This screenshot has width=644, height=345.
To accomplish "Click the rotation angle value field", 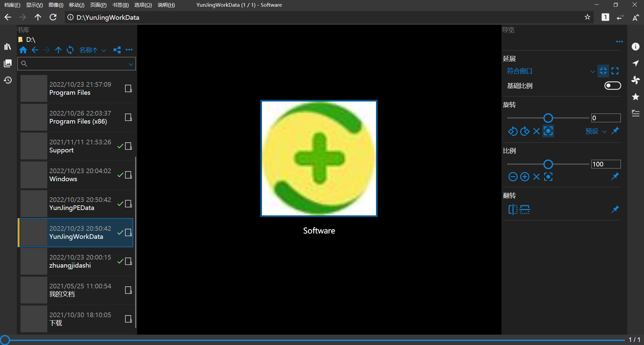I will click(x=606, y=118).
